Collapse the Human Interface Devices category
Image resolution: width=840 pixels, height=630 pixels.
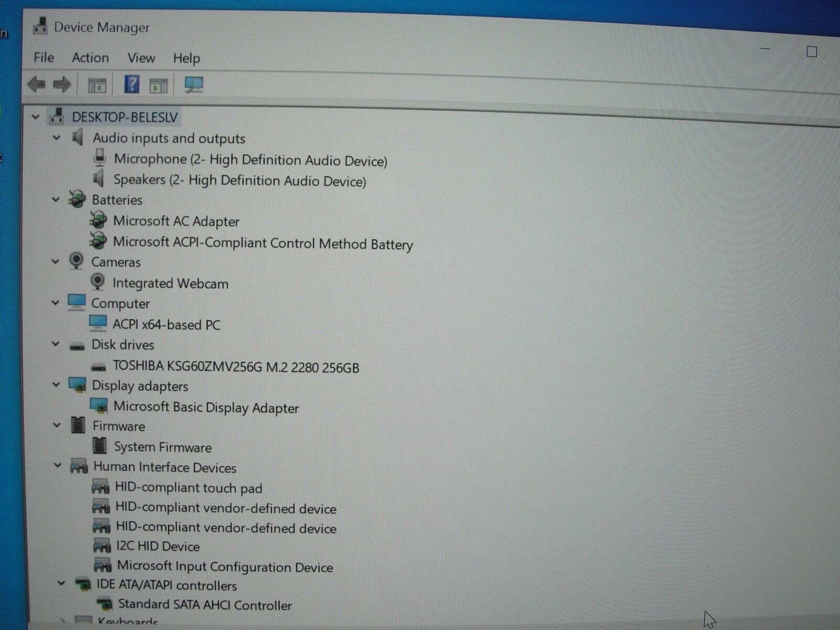point(58,466)
